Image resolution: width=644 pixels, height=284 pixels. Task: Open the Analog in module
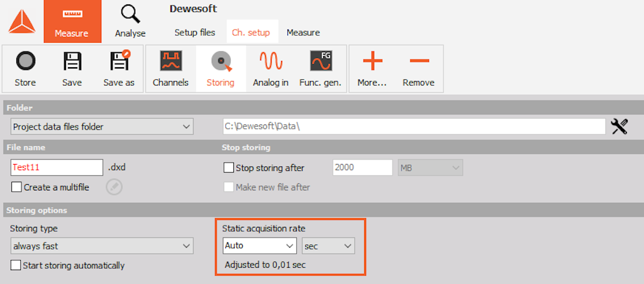pyautogui.click(x=270, y=69)
